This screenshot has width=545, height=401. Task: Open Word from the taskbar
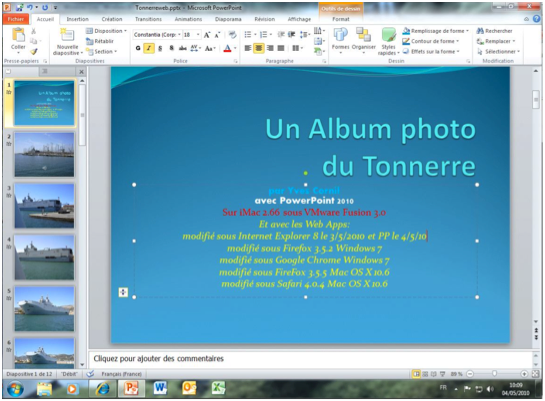click(x=160, y=388)
